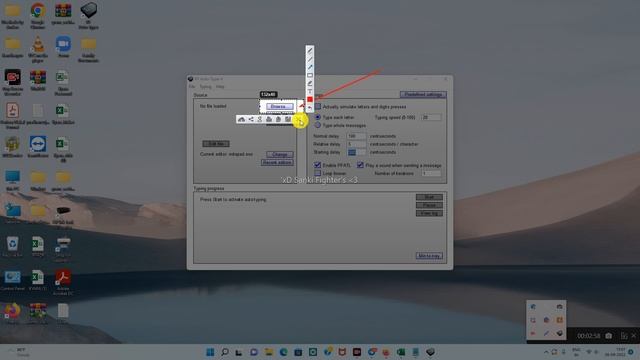The width and height of the screenshot is (640, 360).
Task: Open Microsoft Edge from the taskbar
Action: point(284,352)
